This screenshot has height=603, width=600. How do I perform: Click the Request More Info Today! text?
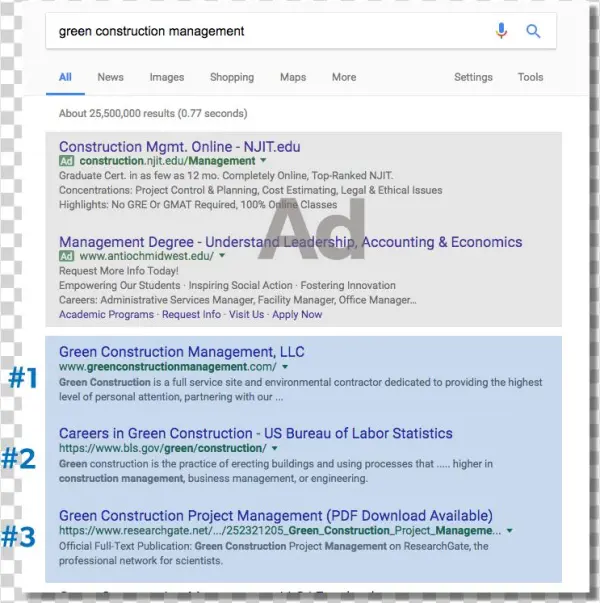pyautogui.click(x=118, y=271)
